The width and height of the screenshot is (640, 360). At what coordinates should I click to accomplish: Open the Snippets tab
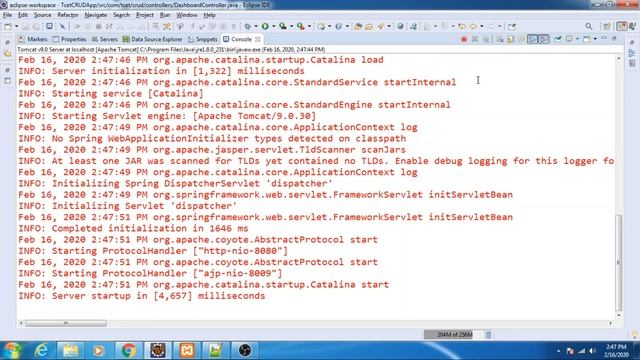(203, 39)
